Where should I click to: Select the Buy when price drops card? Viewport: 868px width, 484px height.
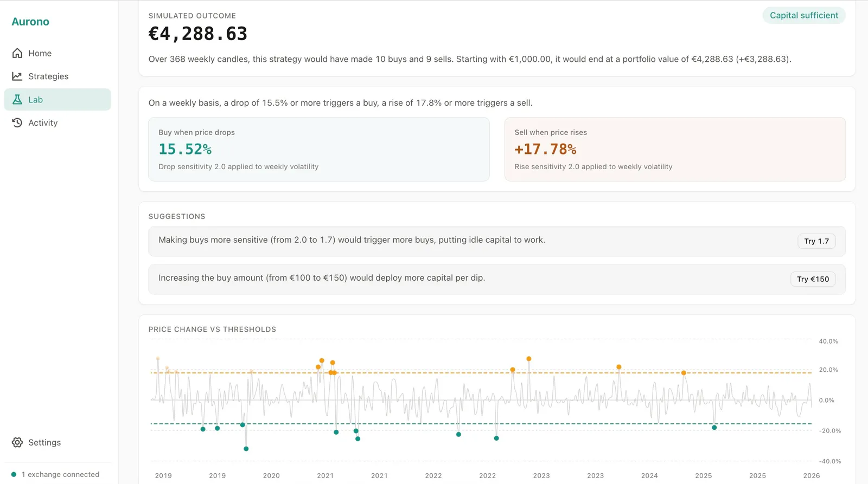318,149
